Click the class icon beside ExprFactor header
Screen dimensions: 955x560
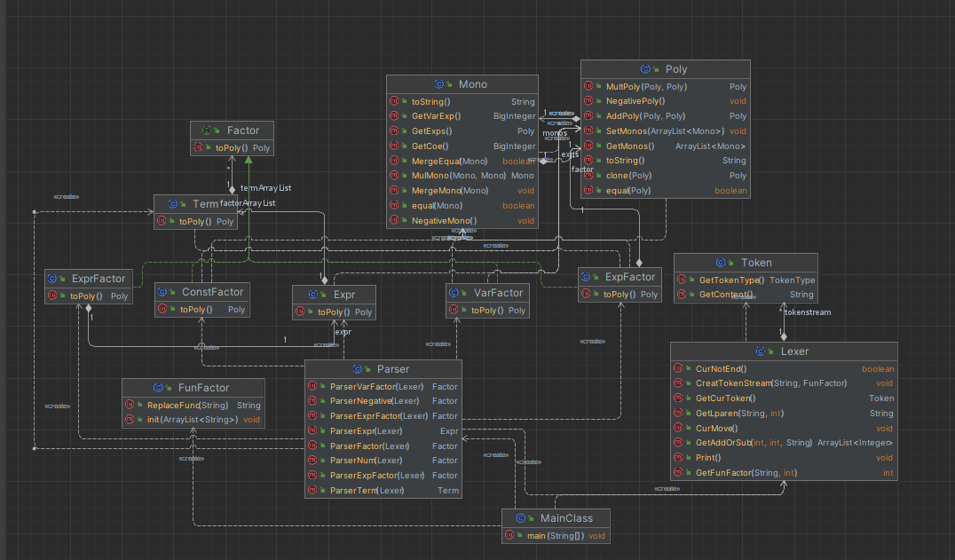pos(51,278)
